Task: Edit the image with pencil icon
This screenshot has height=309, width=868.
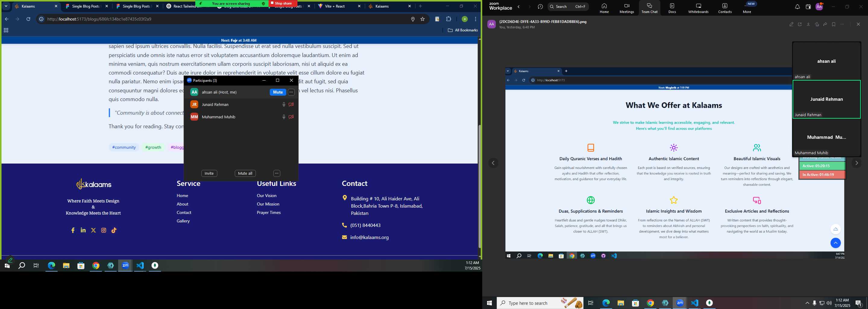Action: (791, 24)
